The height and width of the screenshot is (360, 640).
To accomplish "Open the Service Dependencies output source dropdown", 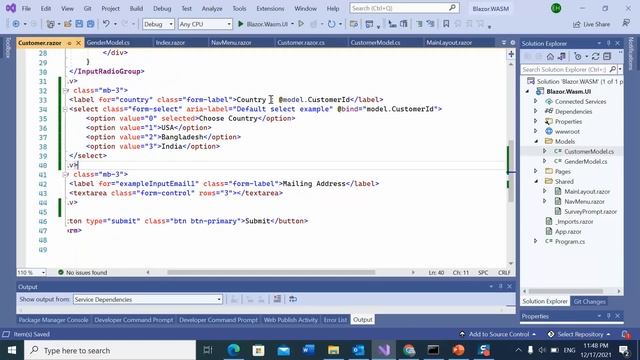I will pyautogui.click(x=148, y=300).
